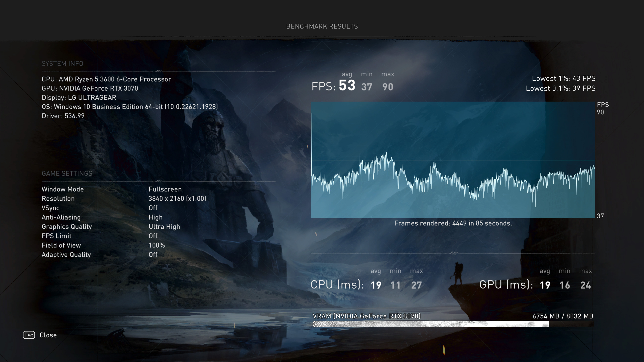Click the OS: Windows 10 Business Edition line
This screenshot has width=644, height=362.
click(x=130, y=107)
